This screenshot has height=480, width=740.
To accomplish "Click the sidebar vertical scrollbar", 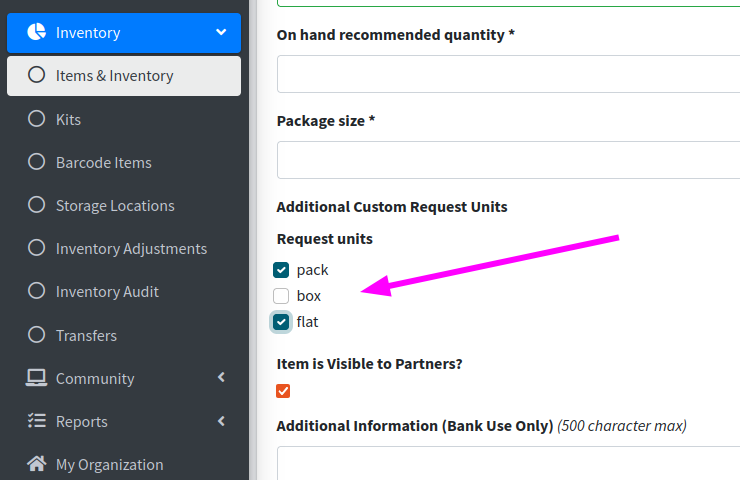I will click(253, 240).
